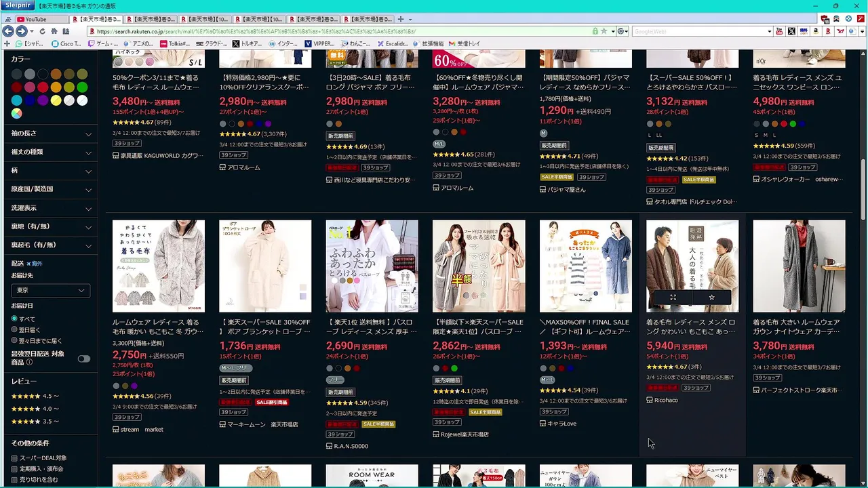Select the multicolor swatch
Viewport: 868px width, 488px height.
pyautogui.click(x=16, y=114)
